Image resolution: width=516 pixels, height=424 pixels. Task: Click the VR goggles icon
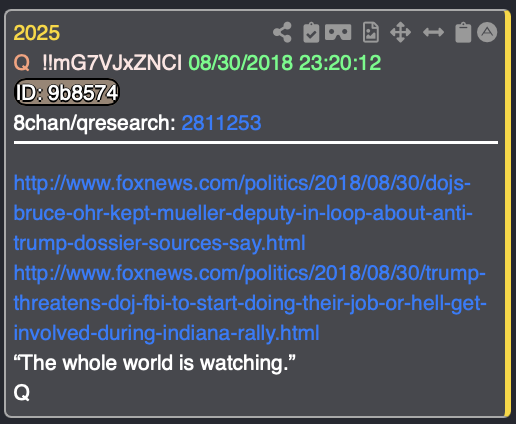pyautogui.click(x=338, y=32)
